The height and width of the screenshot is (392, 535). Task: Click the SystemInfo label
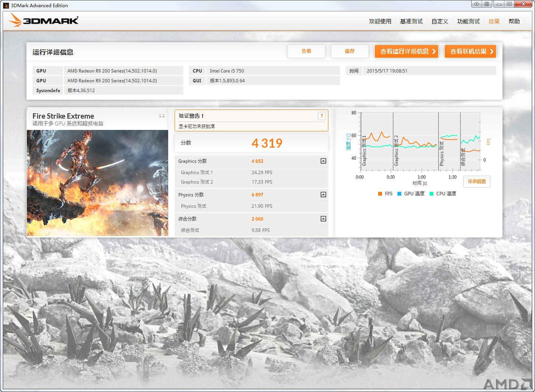tap(48, 91)
